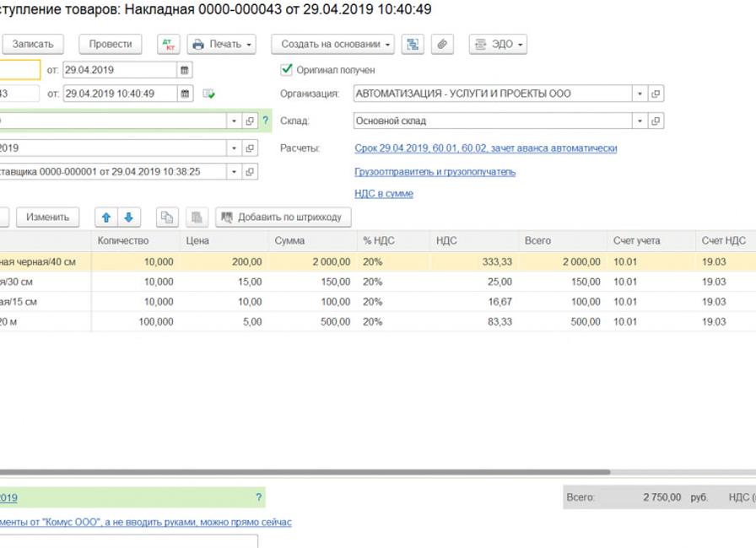
Task: Click the Записать button
Action: [33, 45]
